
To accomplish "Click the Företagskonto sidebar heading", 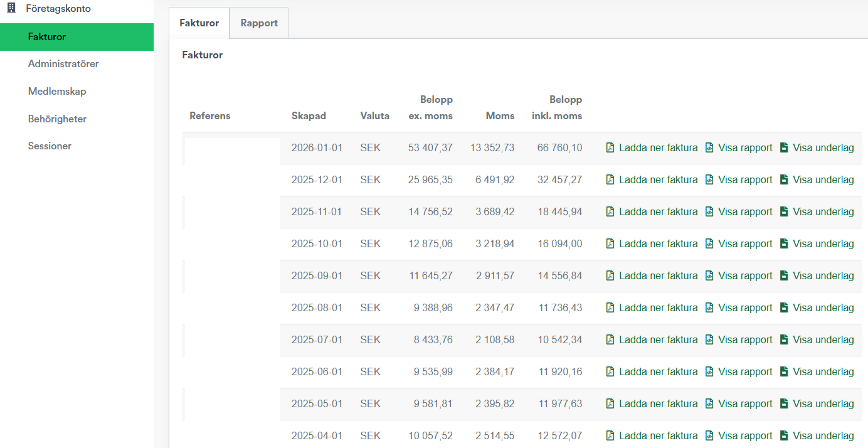I will point(58,9).
